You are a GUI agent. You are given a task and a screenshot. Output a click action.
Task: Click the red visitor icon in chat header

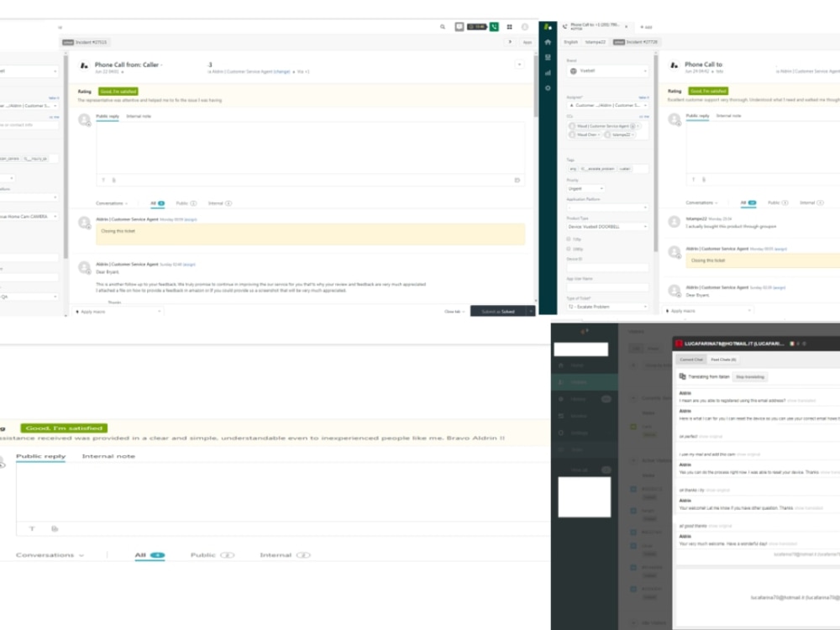[x=679, y=344]
